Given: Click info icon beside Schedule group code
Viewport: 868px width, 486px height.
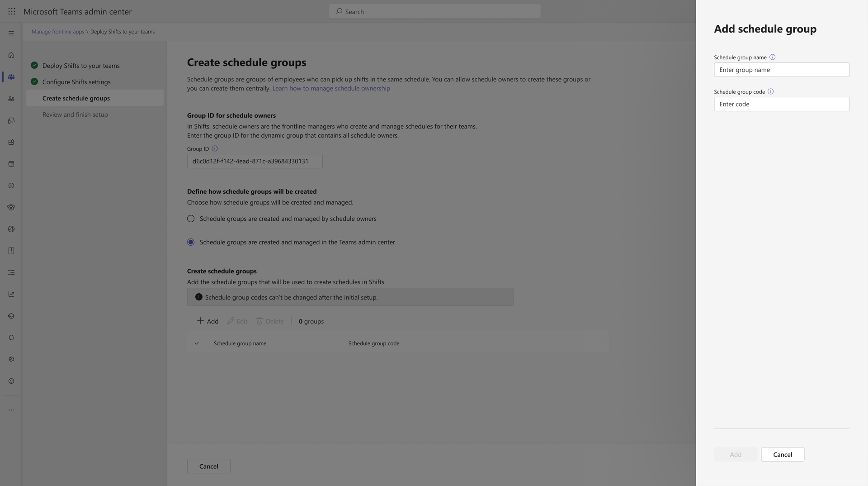Looking at the screenshot, I should pos(771,91).
